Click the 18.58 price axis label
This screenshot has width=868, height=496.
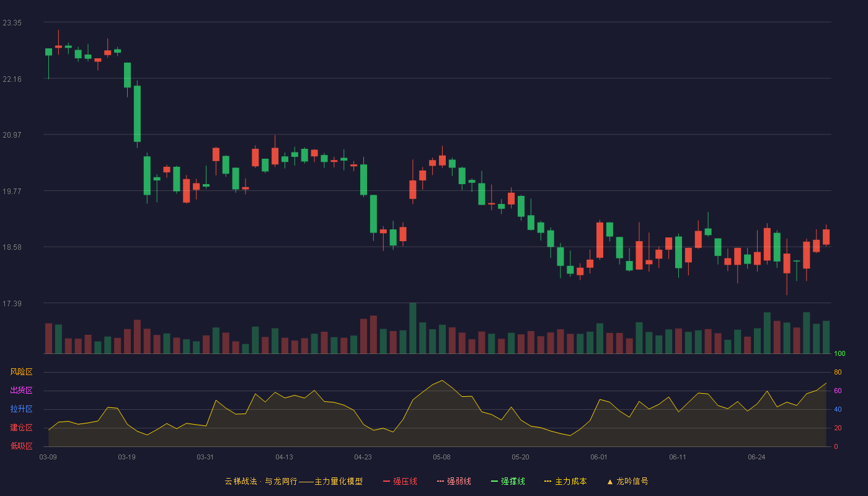tap(12, 247)
